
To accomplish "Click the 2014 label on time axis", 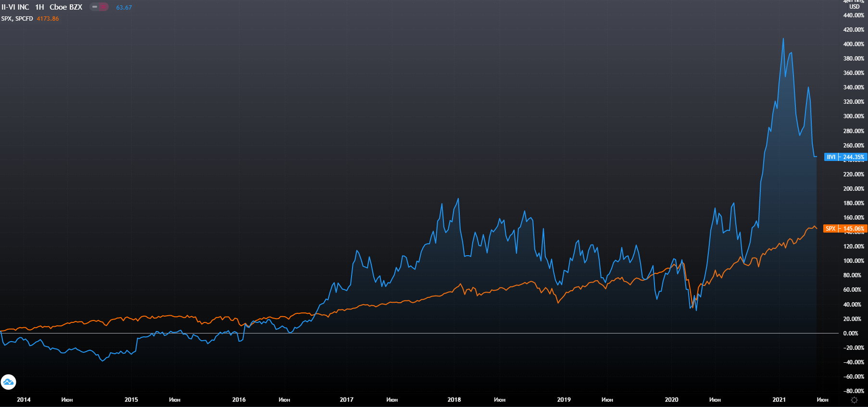I will 24,400.
